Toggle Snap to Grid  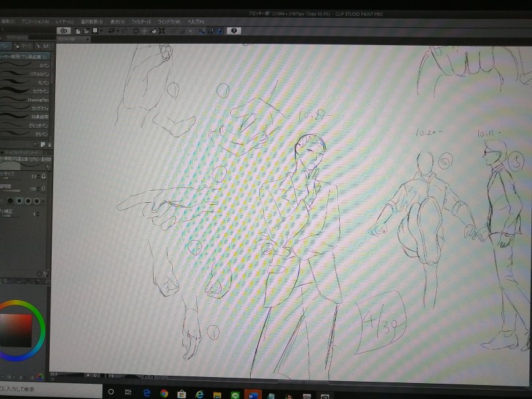[x=219, y=31]
